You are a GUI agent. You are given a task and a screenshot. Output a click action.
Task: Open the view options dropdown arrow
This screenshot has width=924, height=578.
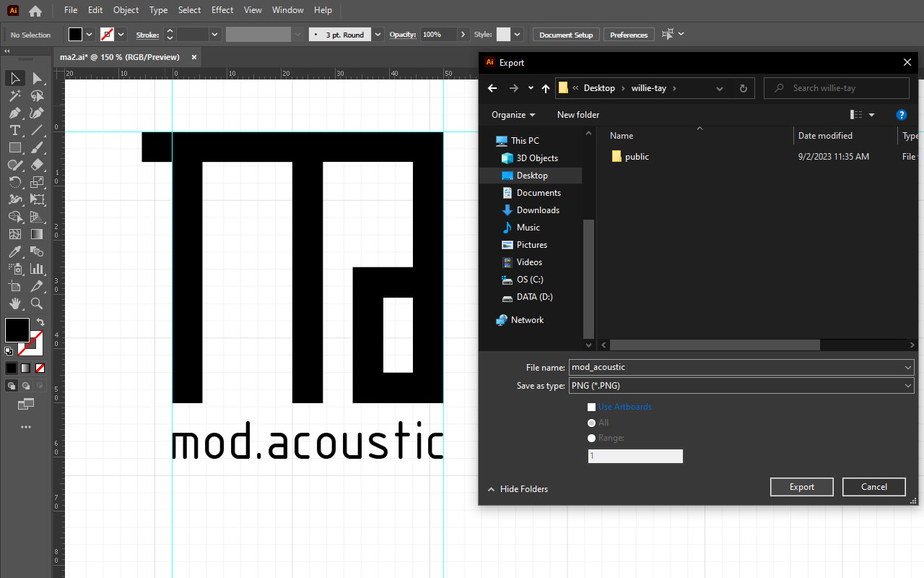tap(871, 115)
